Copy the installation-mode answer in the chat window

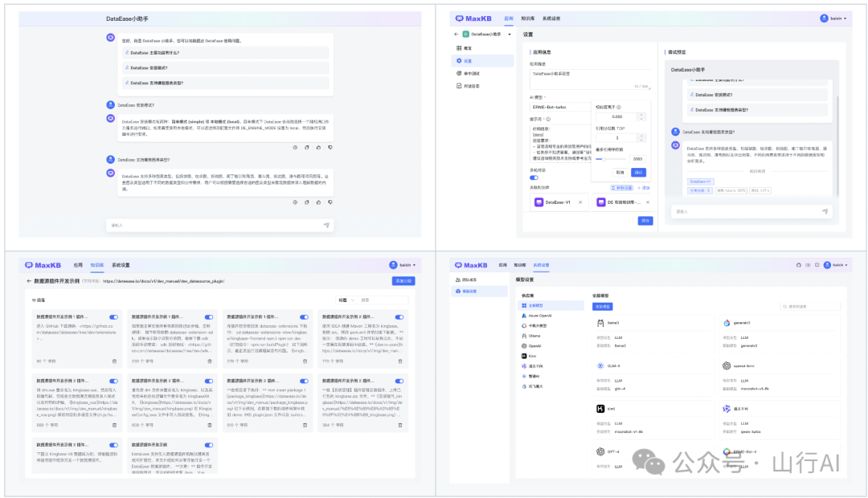(307, 147)
